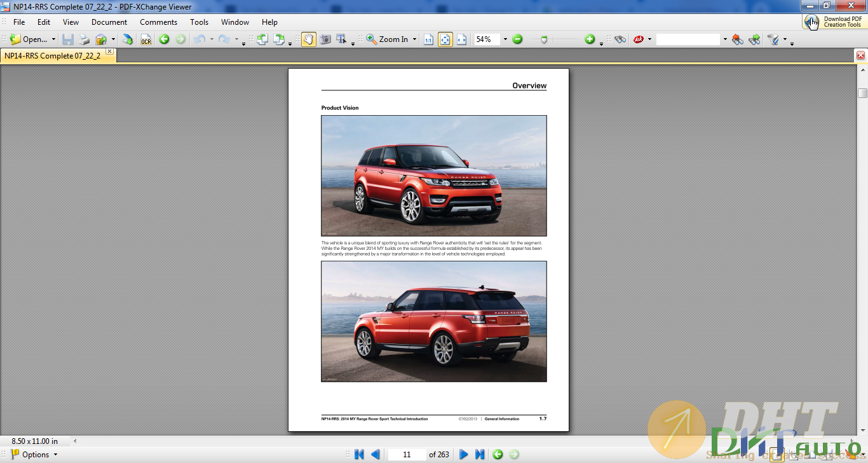Screen dimensions: 868x463
Task: Click the search filter funnel icon
Action: (x=773, y=39)
